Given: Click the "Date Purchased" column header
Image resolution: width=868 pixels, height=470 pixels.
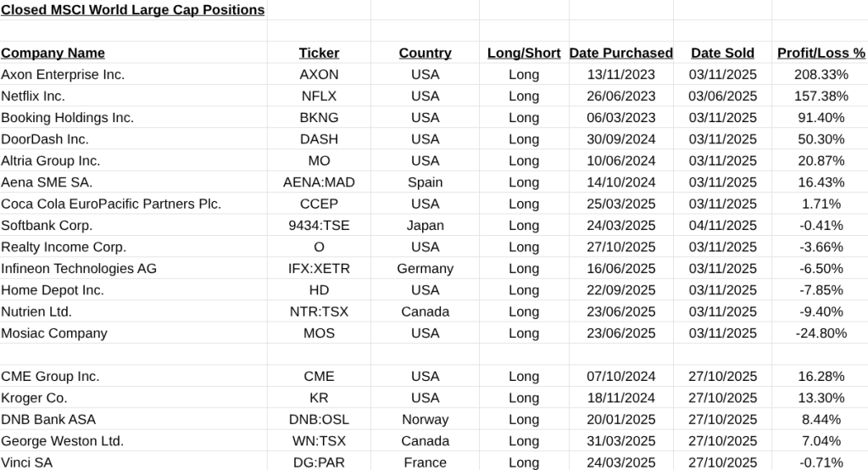Looking at the screenshot, I should 620,53.
